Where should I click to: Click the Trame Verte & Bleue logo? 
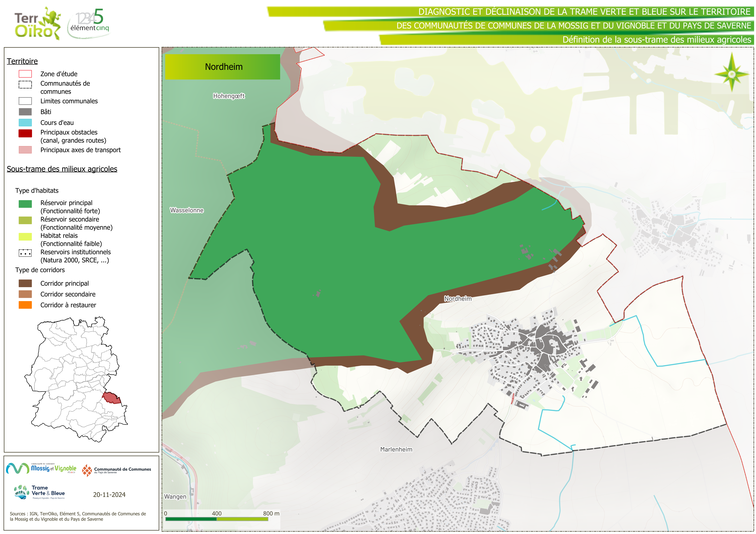pos(40,492)
